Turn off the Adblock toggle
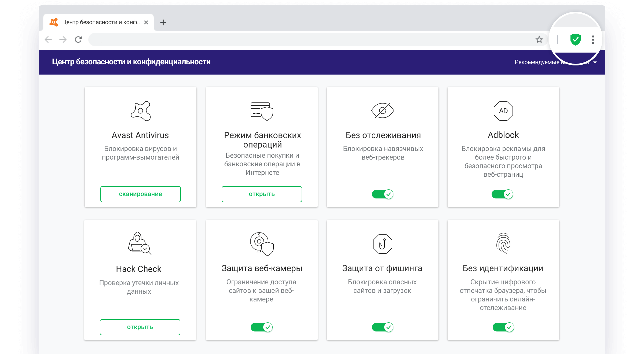The width and height of the screenshot is (644, 354). pos(502,194)
